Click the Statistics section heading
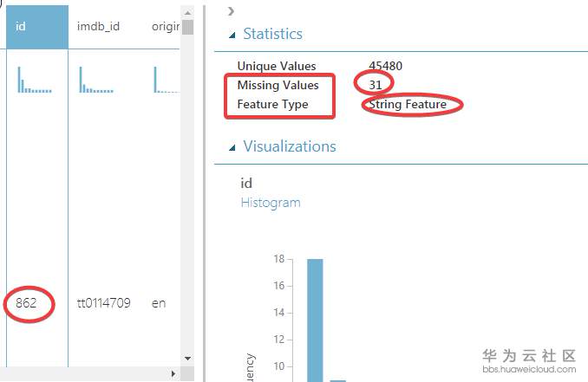The image size is (588, 382). pos(272,34)
